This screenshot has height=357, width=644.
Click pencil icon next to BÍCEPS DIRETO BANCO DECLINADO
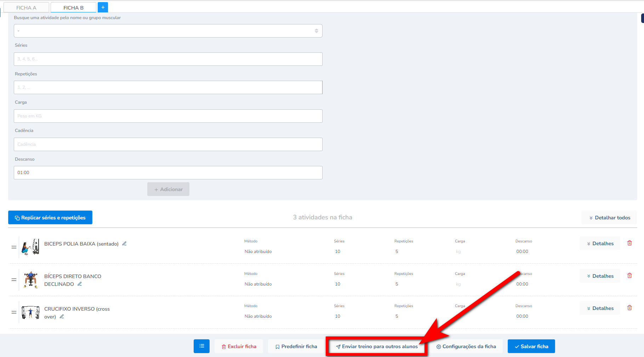click(80, 284)
